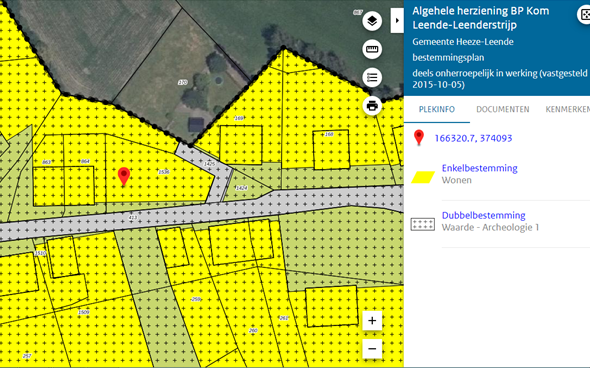Image resolution: width=590 pixels, height=368 pixels.
Task: Click parcel label 863 on map
Action: 47,162
